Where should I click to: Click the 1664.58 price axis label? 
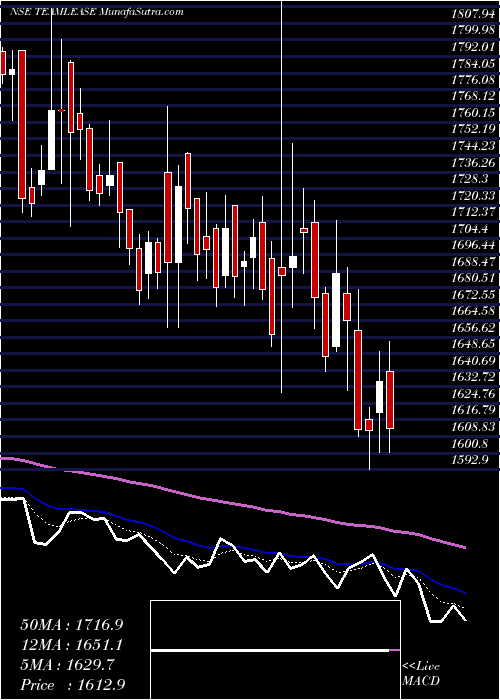[473, 311]
